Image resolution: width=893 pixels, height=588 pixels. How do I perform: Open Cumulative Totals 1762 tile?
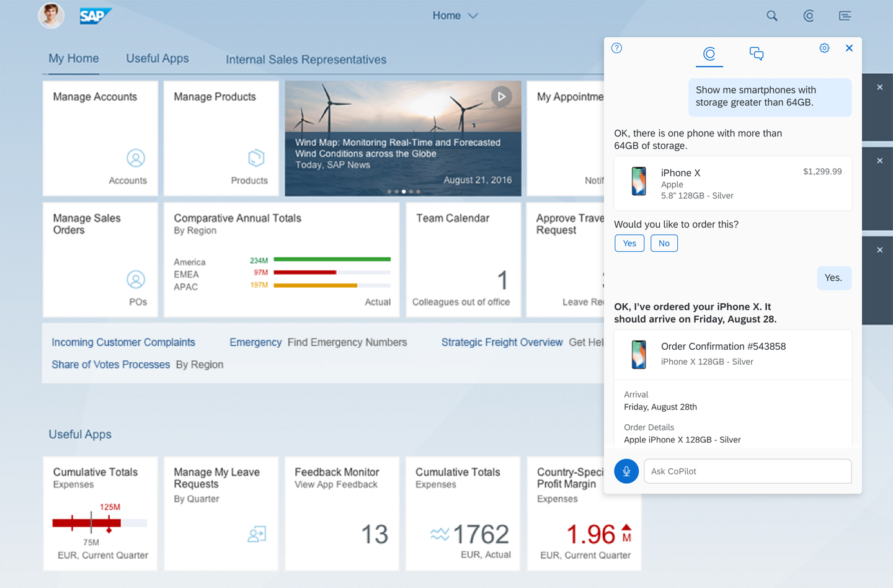[463, 514]
